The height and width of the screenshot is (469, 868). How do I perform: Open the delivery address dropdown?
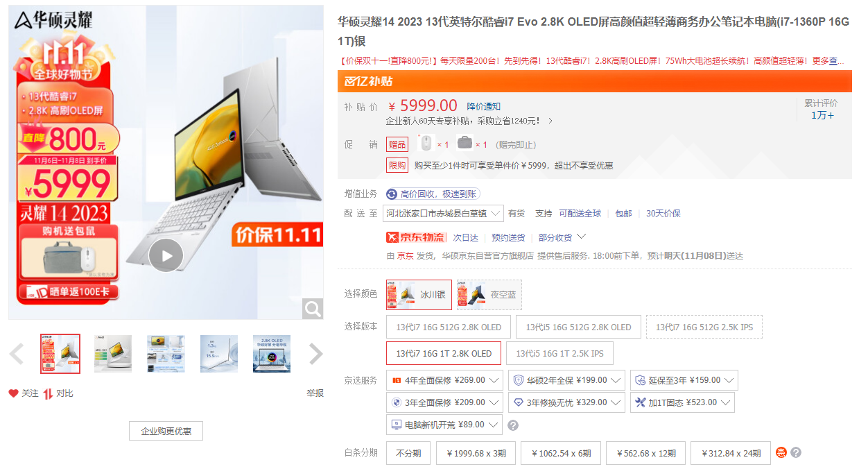point(443,213)
